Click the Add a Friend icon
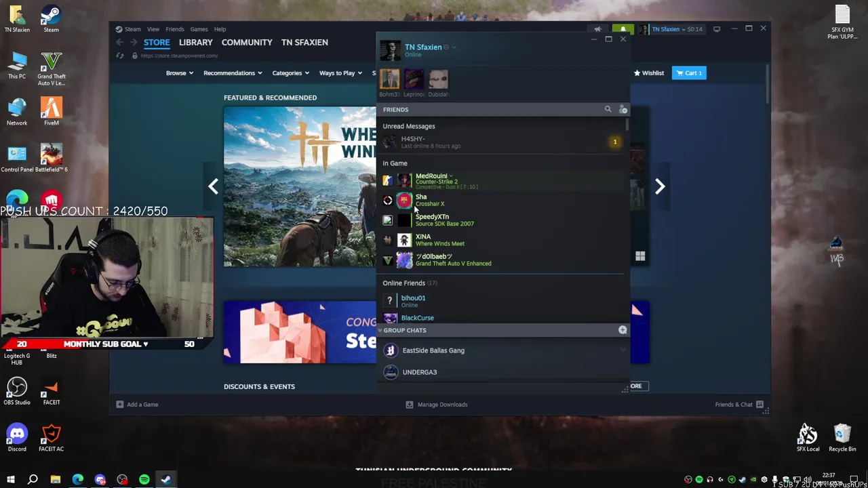The width and height of the screenshot is (868, 488). (623, 109)
